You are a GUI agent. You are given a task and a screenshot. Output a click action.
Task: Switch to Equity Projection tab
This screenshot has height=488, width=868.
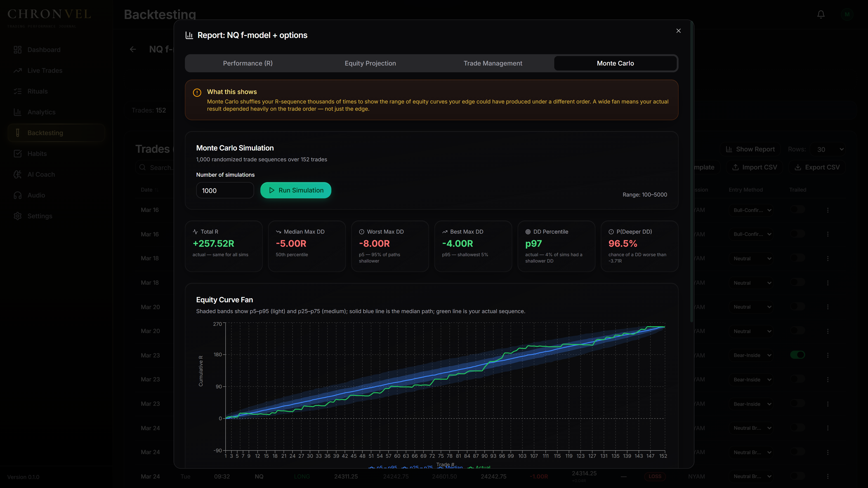click(x=370, y=63)
